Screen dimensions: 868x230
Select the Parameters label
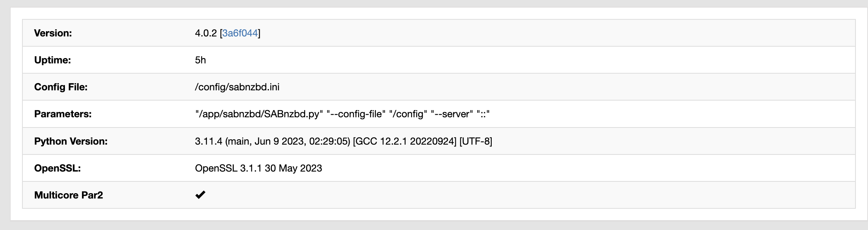coord(62,113)
